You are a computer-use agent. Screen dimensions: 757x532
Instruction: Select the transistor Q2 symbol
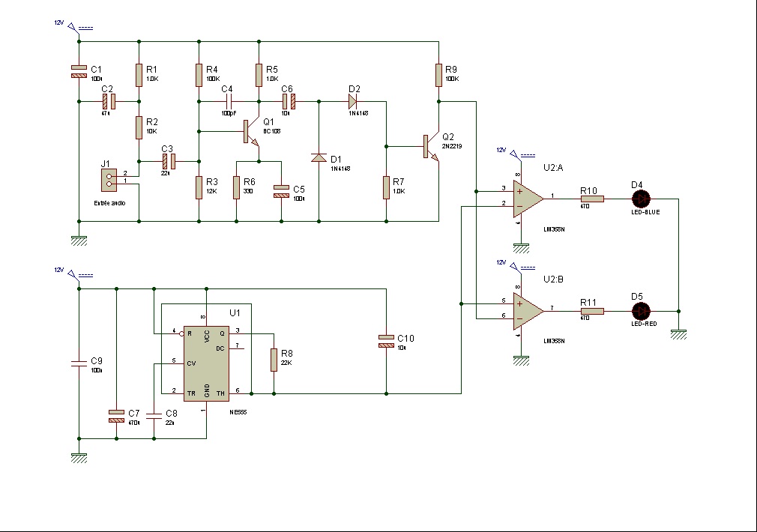[431, 147]
